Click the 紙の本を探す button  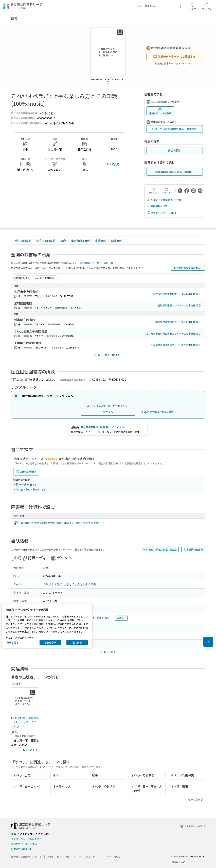26,472
